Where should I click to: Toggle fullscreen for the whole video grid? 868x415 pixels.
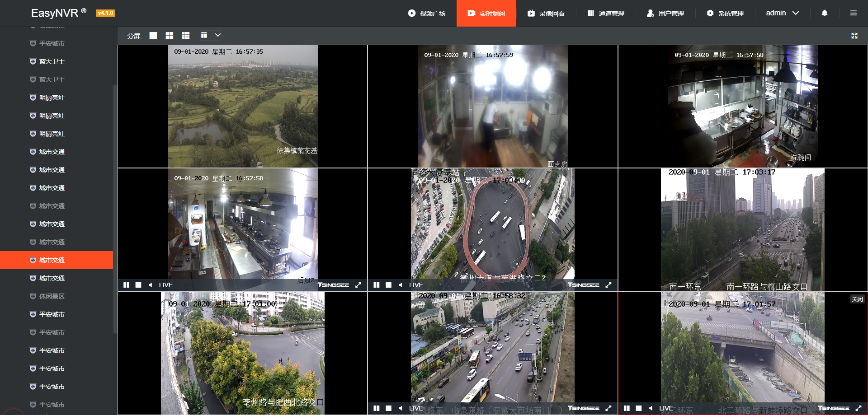854,36
